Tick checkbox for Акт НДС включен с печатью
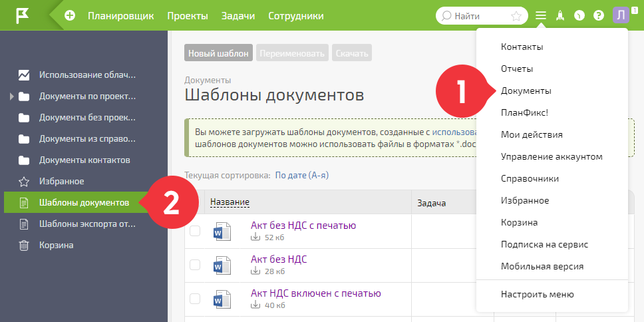Screen dimensions: 644x322 pyautogui.click(x=195, y=299)
